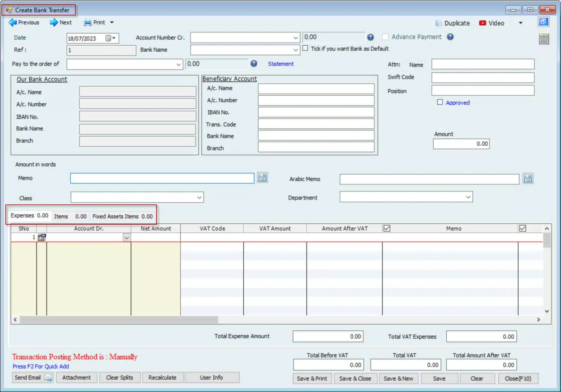Toggle the Amount After VAT column checkbox
The image size is (561, 392).
(x=387, y=228)
